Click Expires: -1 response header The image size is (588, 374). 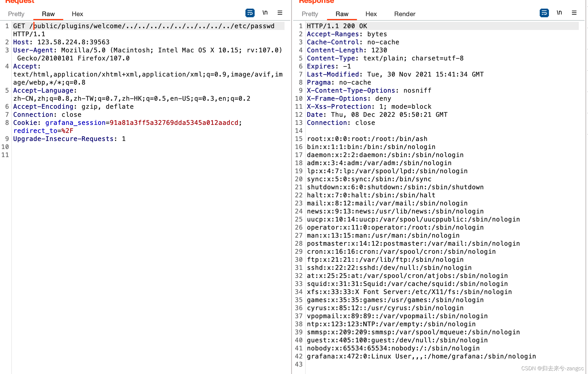(x=329, y=66)
